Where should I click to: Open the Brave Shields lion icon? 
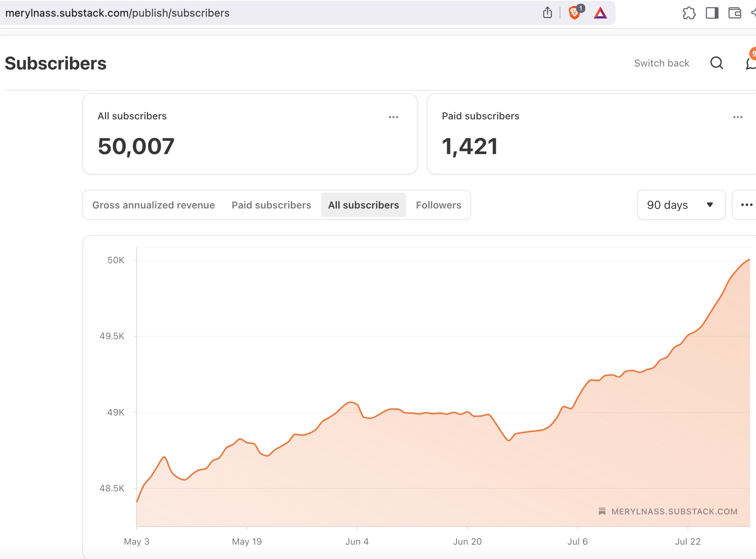point(574,13)
